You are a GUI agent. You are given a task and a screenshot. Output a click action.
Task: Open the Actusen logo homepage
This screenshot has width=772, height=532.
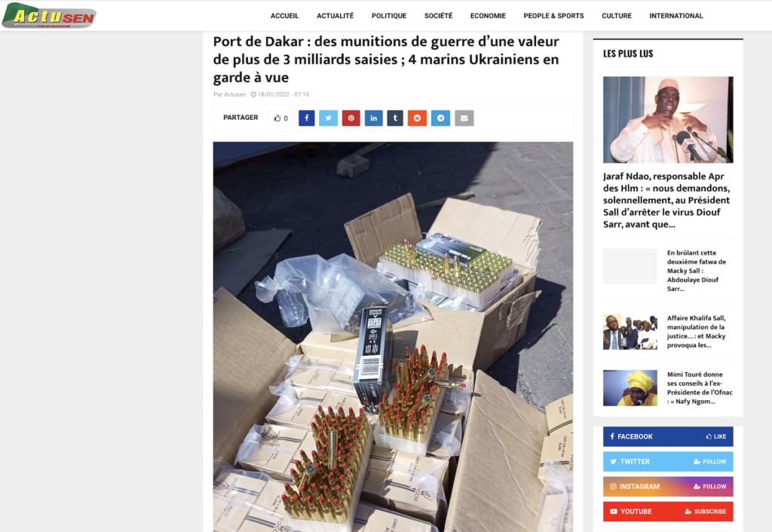pyautogui.click(x=49, y=15)
